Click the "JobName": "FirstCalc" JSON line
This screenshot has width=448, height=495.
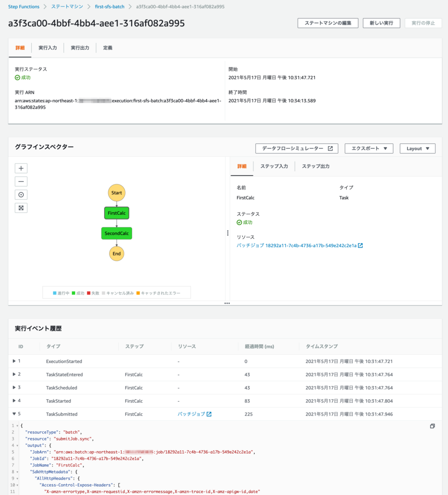click(57, 465)
